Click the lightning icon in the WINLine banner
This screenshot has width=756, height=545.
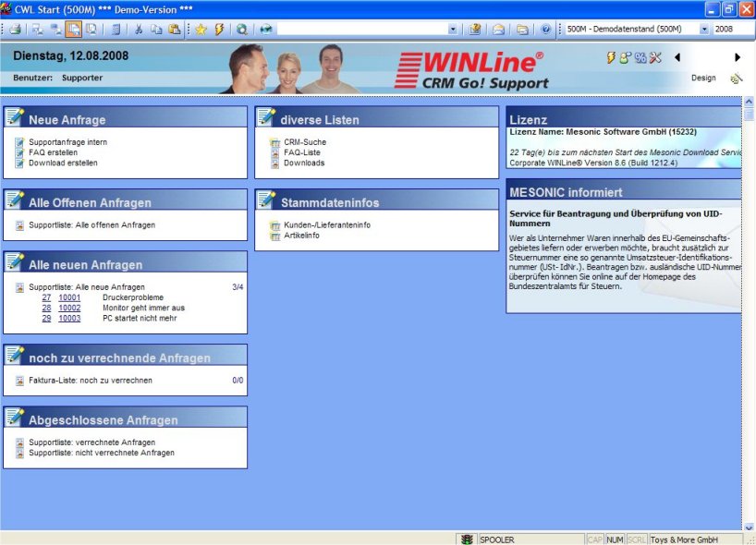611,58
